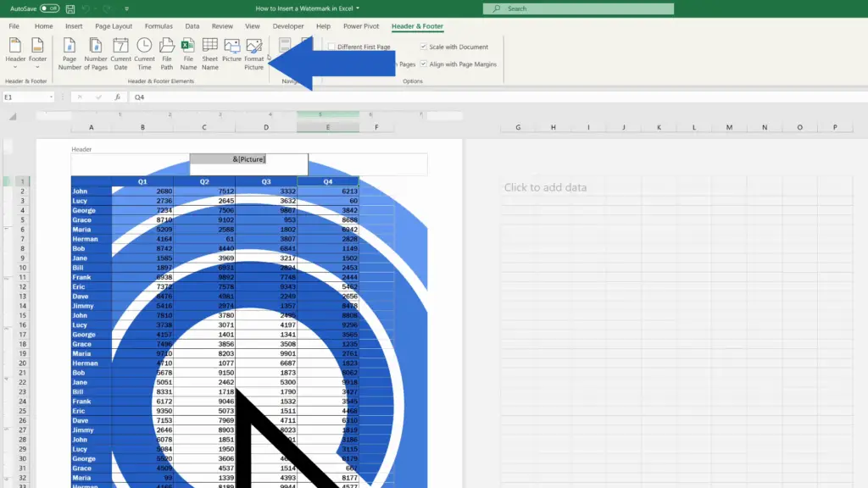
Task: Insert the File Path element
Action: click(167, 53)
